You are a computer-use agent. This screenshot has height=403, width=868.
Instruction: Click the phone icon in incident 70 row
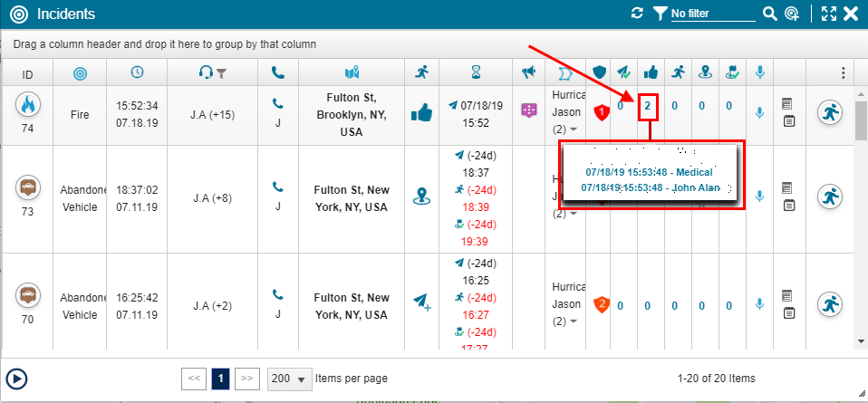pos(278,294)
